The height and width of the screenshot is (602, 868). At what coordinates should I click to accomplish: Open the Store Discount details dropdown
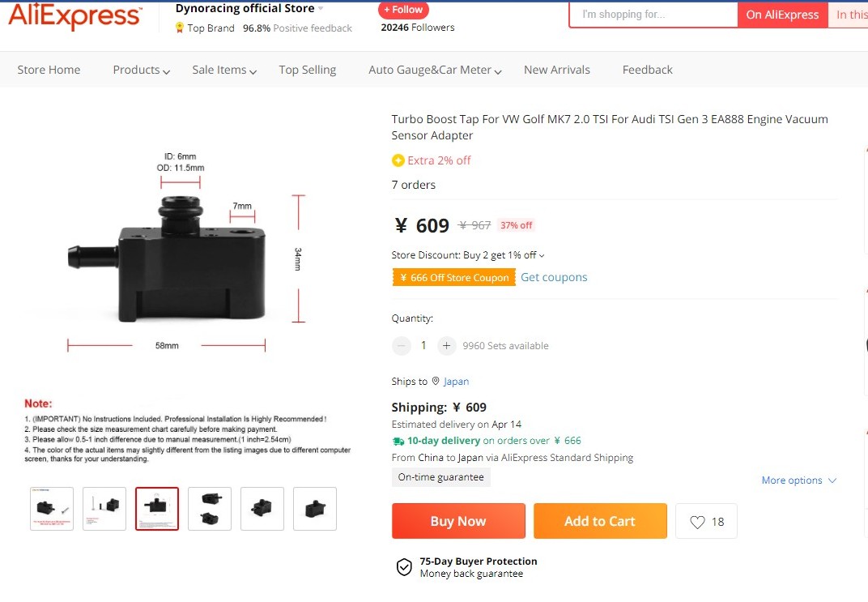tap(542, 256)
